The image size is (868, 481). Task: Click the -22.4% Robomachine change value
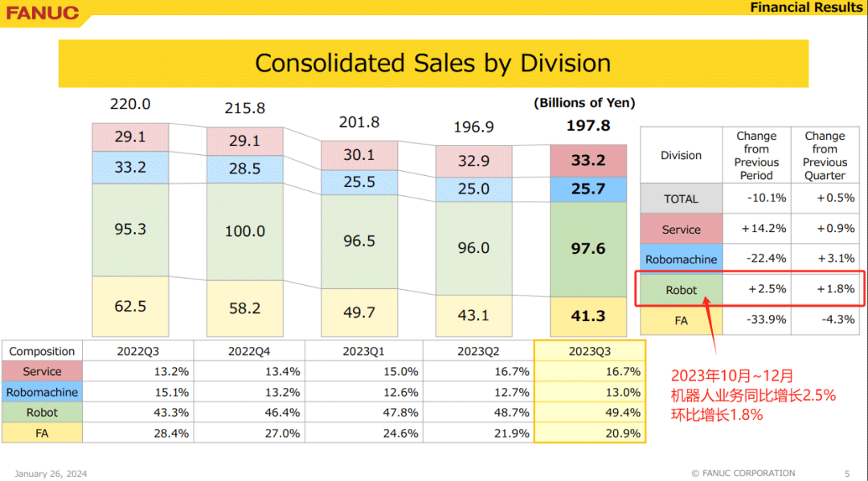pyautogui.click(x=766, y=259)
